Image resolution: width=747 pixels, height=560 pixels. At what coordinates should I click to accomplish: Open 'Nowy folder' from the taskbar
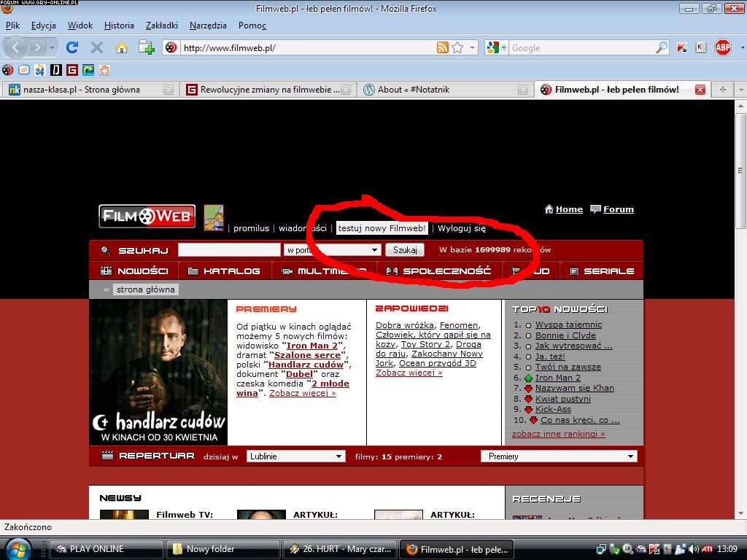[x=223, y=549]
